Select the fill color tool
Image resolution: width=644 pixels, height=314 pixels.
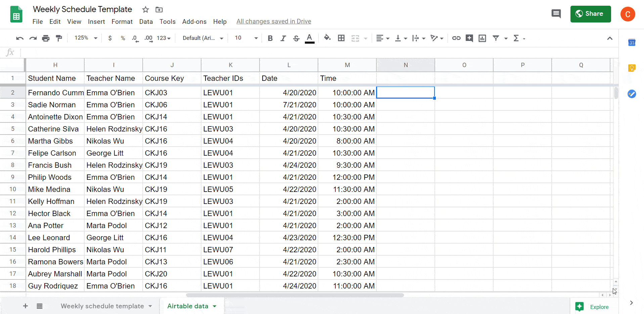pyautogui.click(x=327, y=38)
